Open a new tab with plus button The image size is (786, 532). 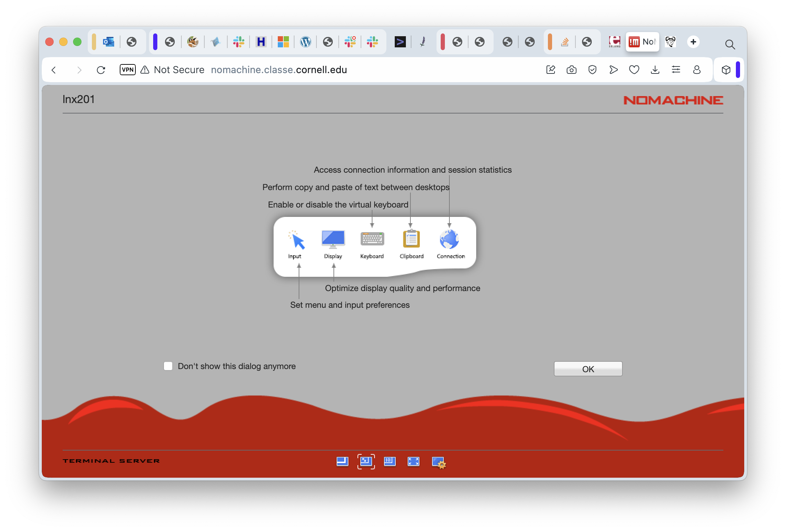click(x=693, y=42)
